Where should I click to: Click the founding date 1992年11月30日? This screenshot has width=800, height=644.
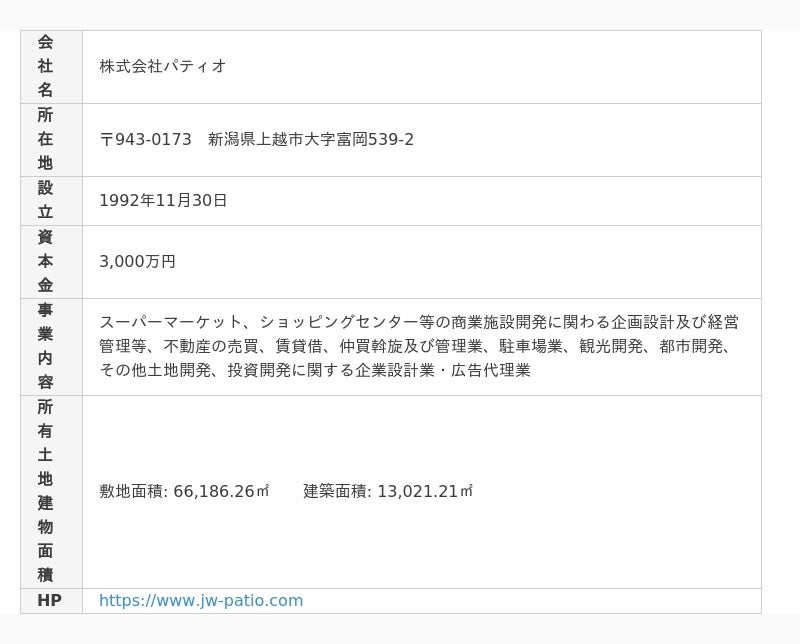point(163,200)
